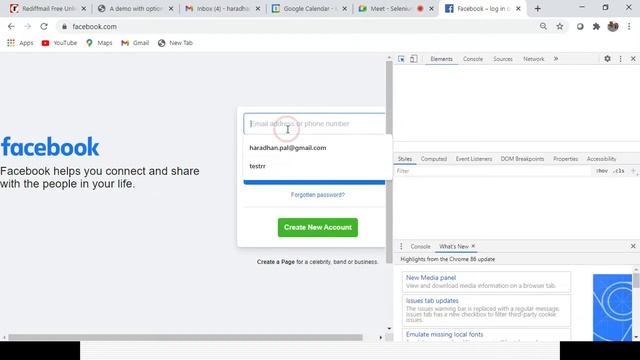
Task: Close the DevTools bottom drawer
Action: 633,246
